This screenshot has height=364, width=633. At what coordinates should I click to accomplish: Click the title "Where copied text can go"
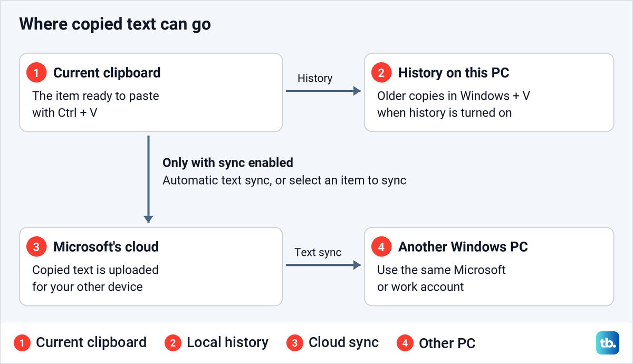tap(115, 24)
